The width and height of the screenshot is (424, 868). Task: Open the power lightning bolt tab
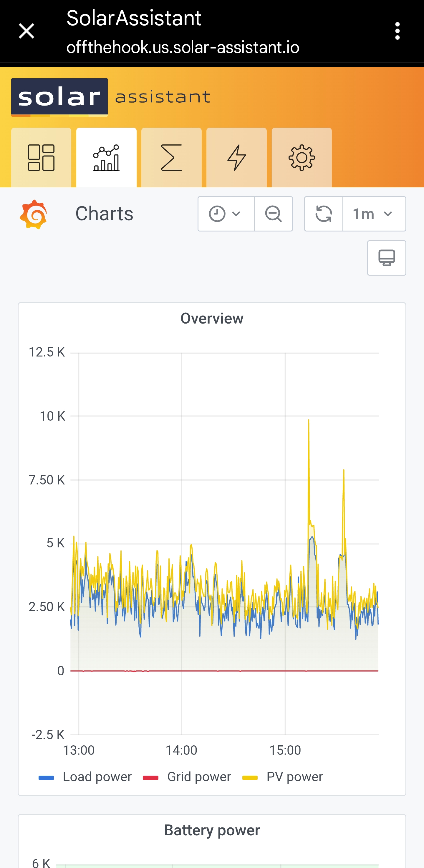pos(236,157)
